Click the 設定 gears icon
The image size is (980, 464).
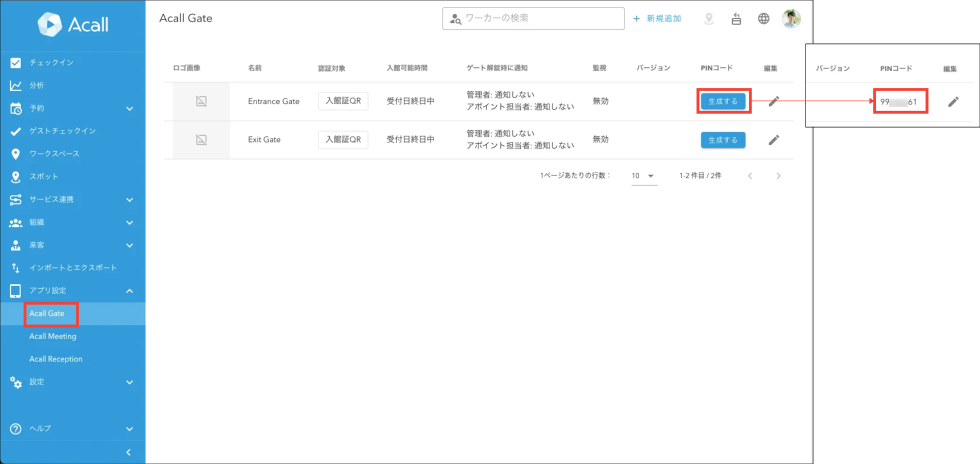click(15, 382)
